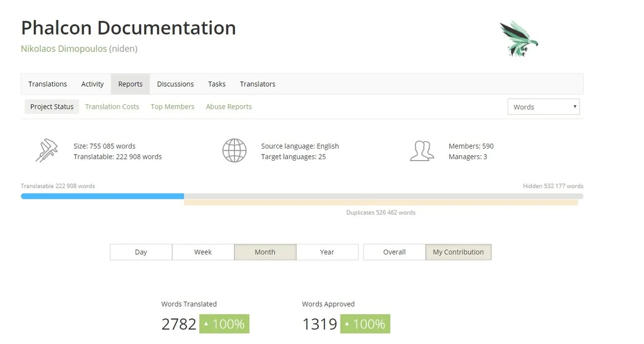Click 'Source language: English' text
The width and height of the screenshot is (644, 344).
(300, 146)
